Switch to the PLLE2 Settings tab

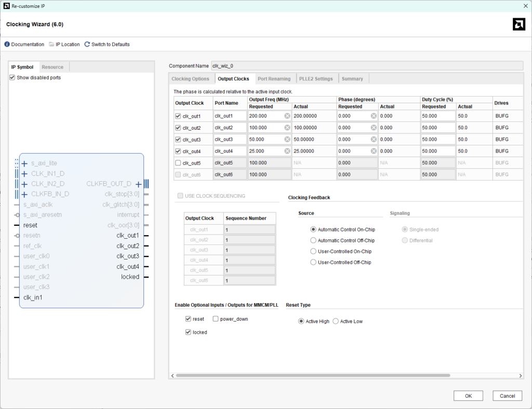[316, 78]
